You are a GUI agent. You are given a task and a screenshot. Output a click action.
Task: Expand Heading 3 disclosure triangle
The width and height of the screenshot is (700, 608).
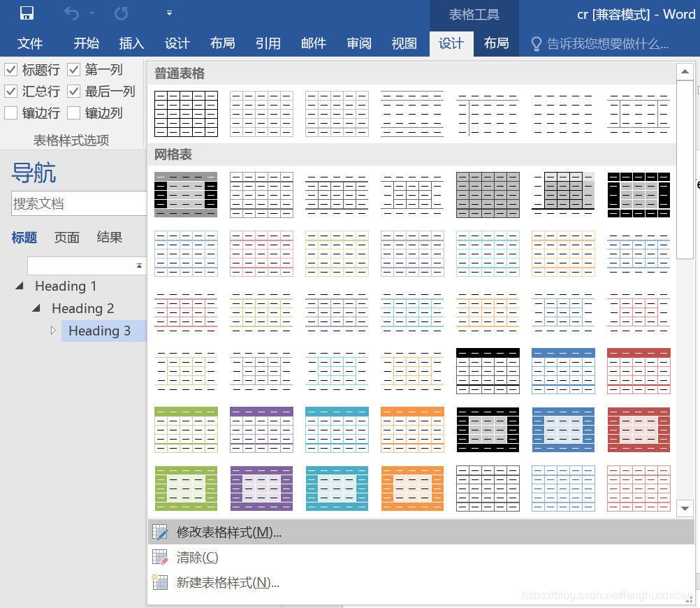[54, 330]
